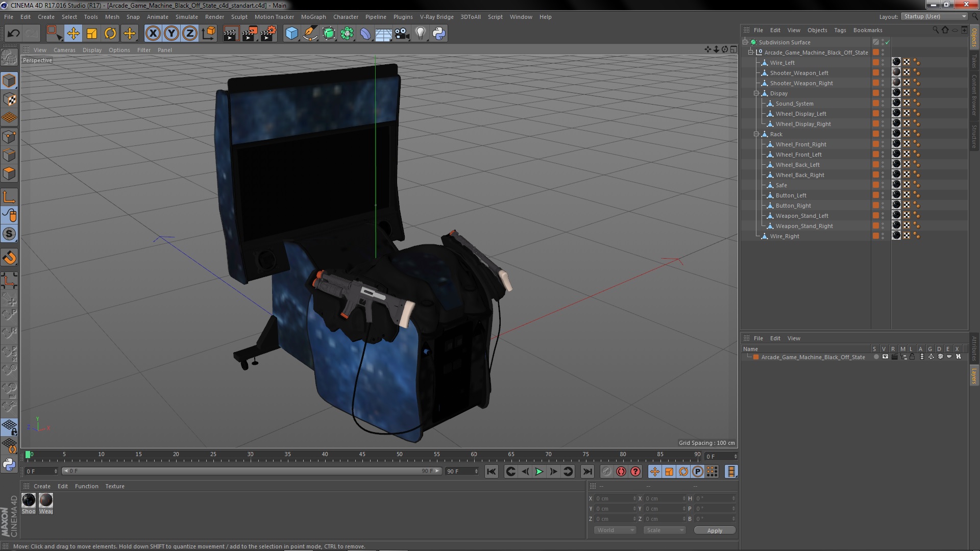Open Edit Render Settings icon
Image resolution: width=980 pixels, height=551 pixels.
point(268,34)
